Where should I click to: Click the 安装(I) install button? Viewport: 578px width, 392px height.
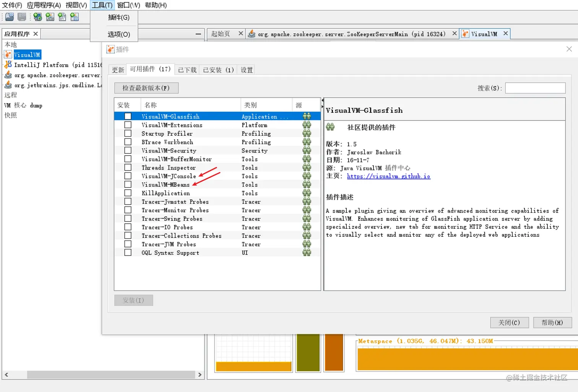pos(133,300)
